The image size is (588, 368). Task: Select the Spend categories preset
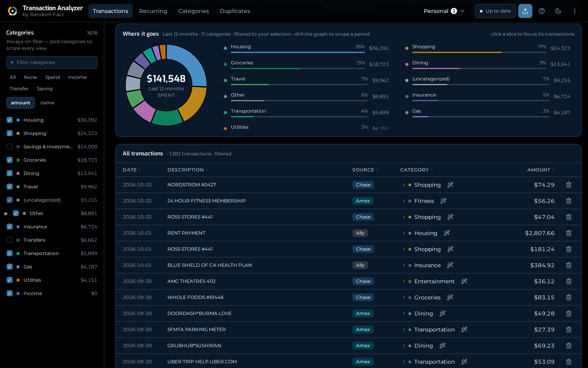(x=52, y=77)
